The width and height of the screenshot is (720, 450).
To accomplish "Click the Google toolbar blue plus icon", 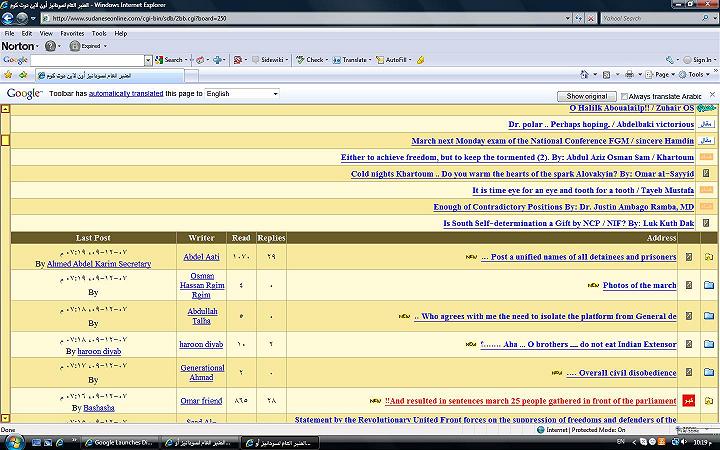I will pyautogui.click(x=217, y=60).
